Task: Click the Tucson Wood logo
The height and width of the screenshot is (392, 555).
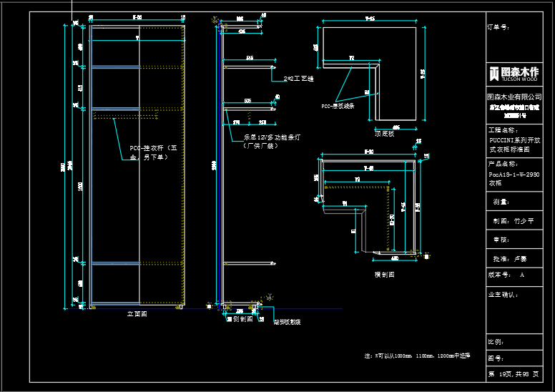Action: 514,74
